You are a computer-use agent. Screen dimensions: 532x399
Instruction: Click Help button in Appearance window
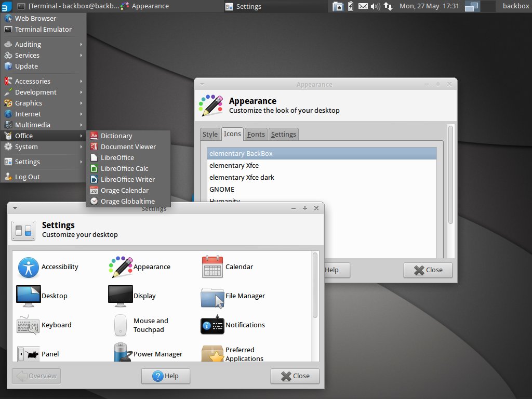point(337,270)
